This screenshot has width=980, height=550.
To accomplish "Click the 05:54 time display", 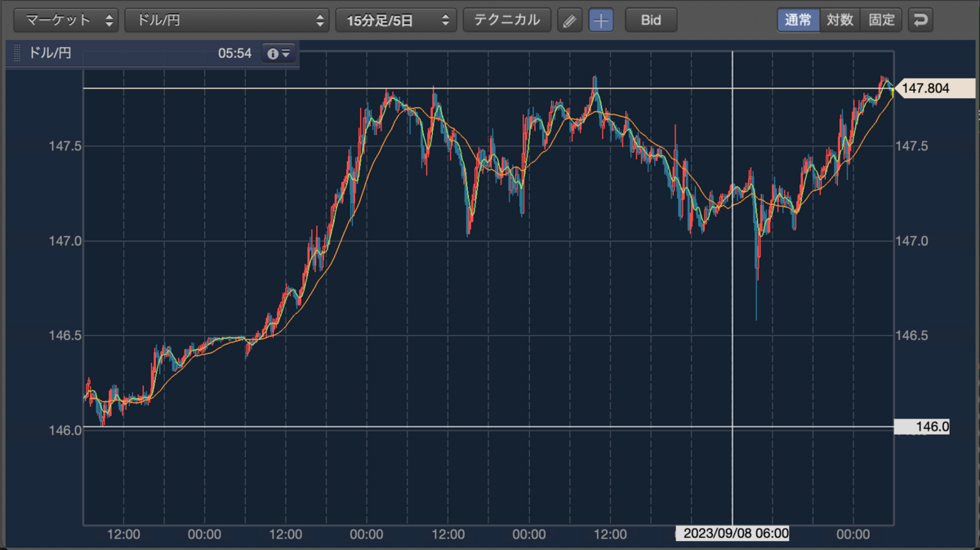I will (x=234, y=54).
